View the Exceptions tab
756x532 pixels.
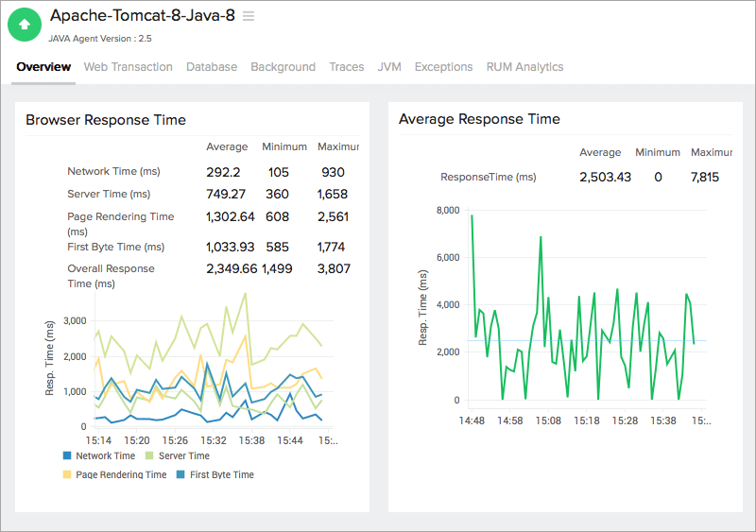point(443,67)
